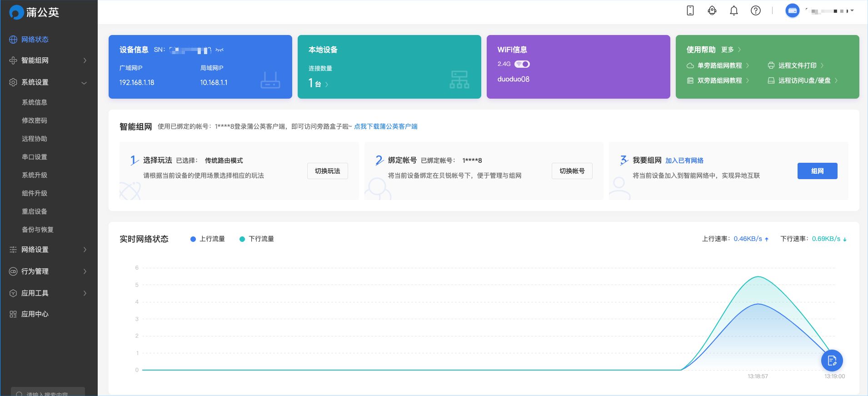Click the 点我下载蒲公英客户端 link

click(385, 126)
